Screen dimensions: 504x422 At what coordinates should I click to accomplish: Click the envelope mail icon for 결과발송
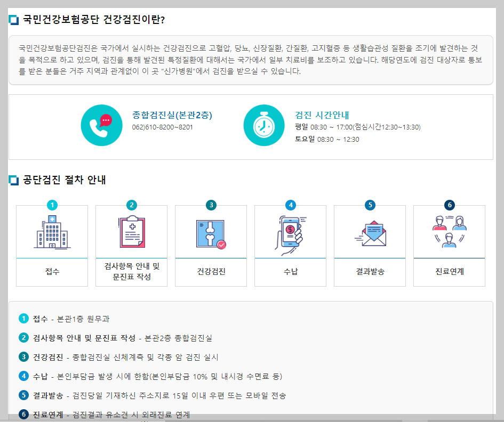(x=370, y=233)
